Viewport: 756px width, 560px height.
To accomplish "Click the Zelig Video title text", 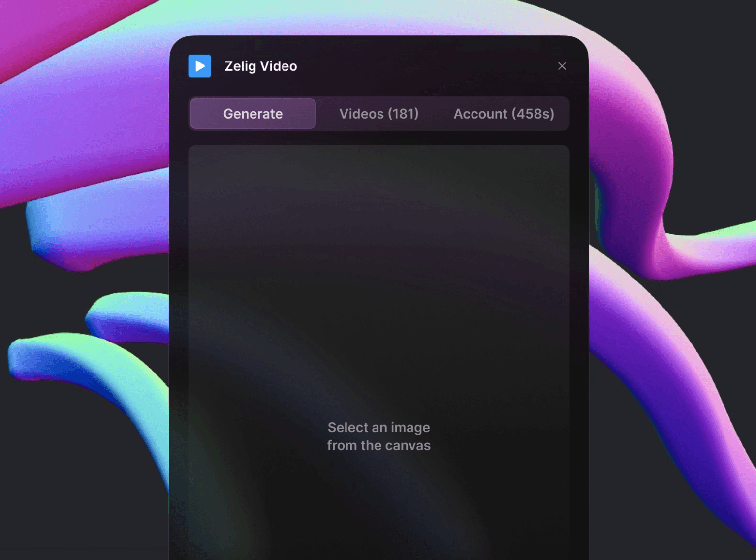I will point(261,66).
